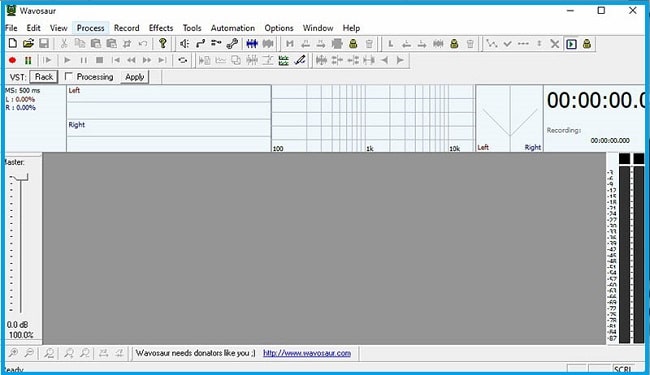Toggle the loop playback icon
The image size is (650, 375).
tap(182, 60)
